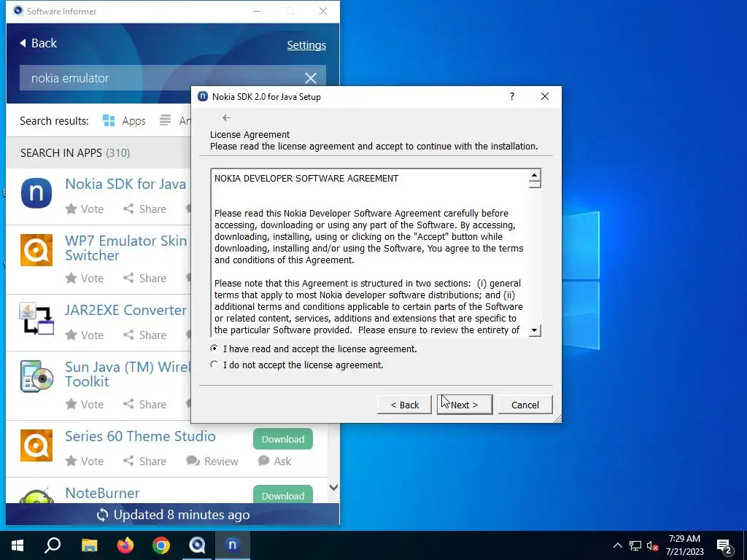Click the Series 60 Theme Studio icon

(x=36, y=446)
